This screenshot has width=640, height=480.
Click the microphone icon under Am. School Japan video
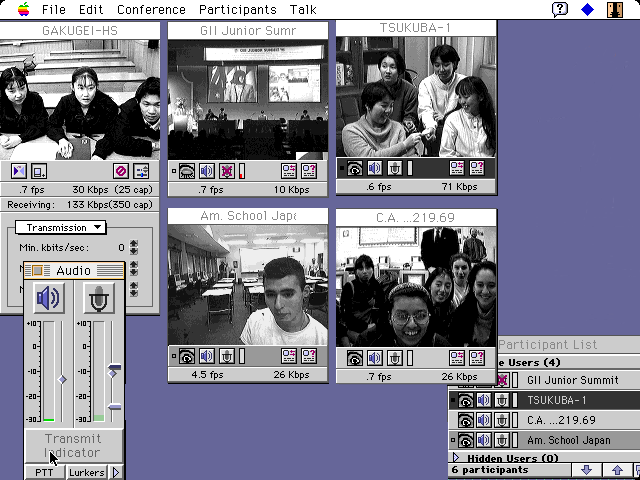[x=227, y=356]
